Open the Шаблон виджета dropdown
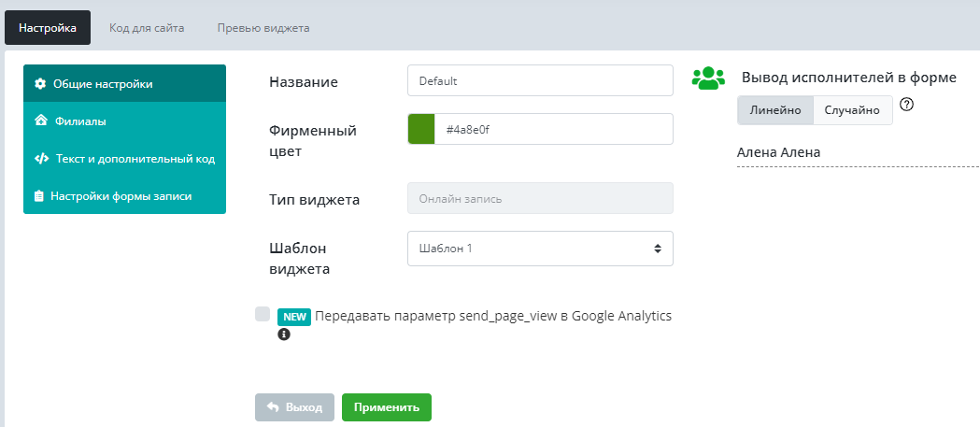Viewport: 980px width, 427px height. [540, 249]
